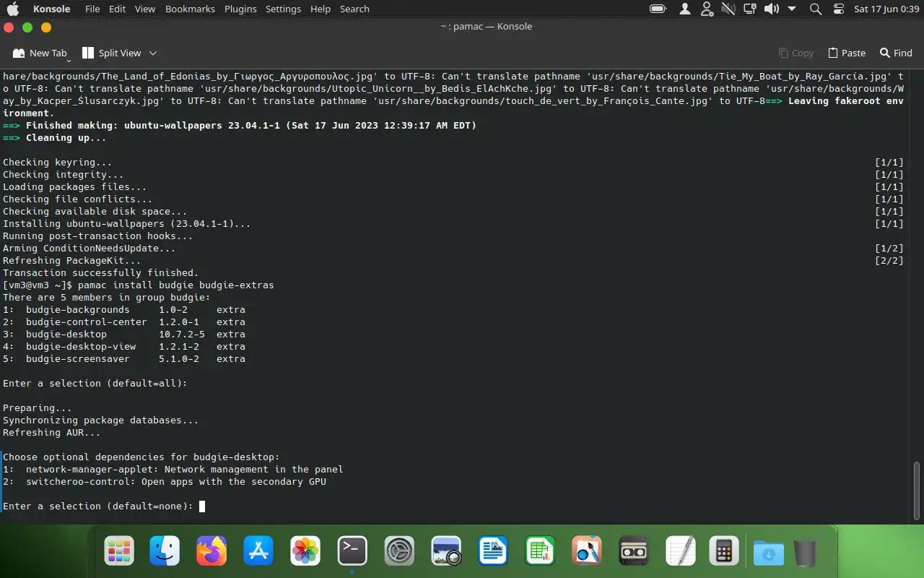Open the File menu

coord(92,9)
